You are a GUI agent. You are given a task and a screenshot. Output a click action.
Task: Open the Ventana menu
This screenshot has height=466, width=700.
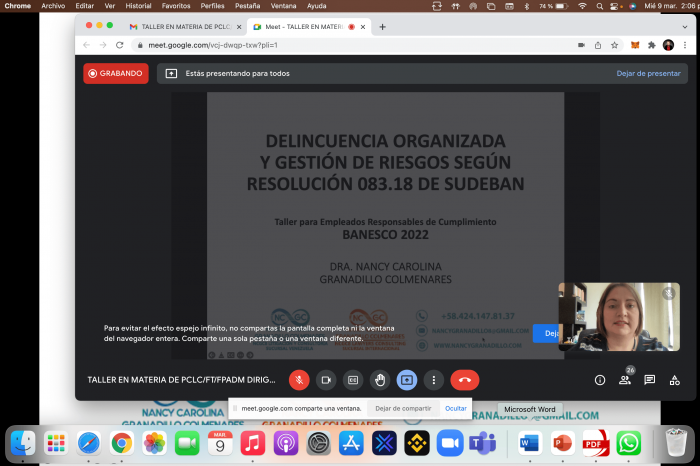pos(283,6)
